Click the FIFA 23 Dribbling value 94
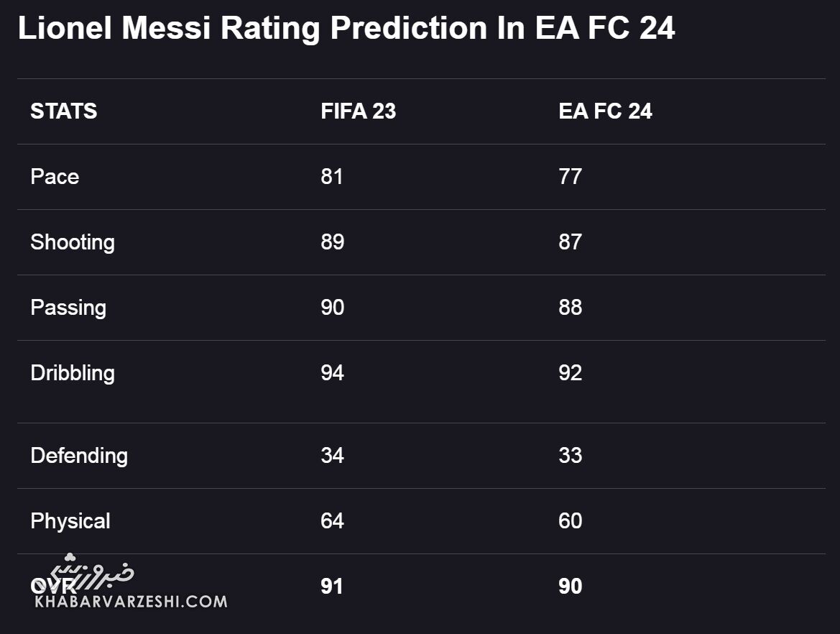Image resolution: width=840 pixels, height=634 pixels. point(332,373)
